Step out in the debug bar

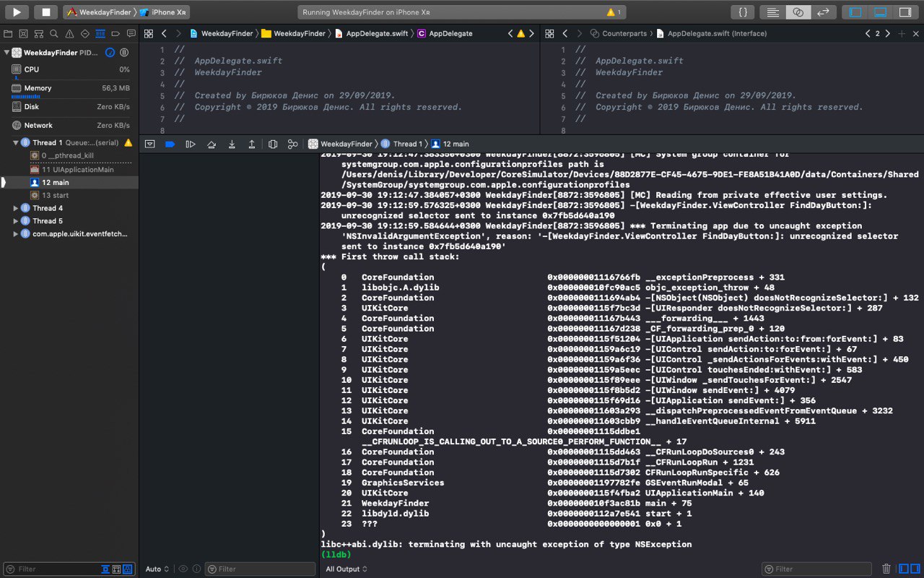tap(252, 144)
